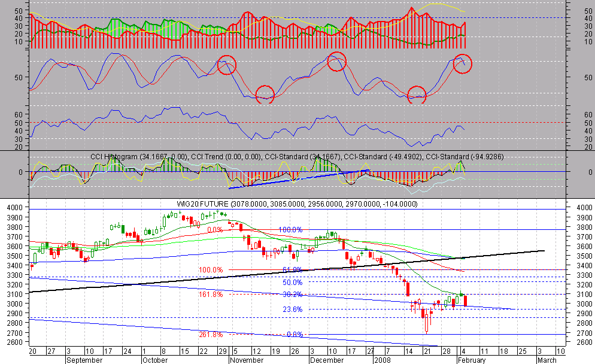This screenshot has height=364, width=595.
Task: Click 2600 on the left price axis
Action: click(15, 342)
